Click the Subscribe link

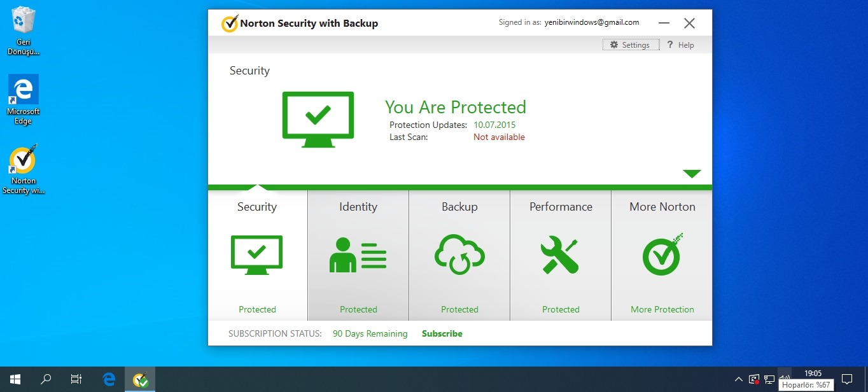click(x=442, y=333)
